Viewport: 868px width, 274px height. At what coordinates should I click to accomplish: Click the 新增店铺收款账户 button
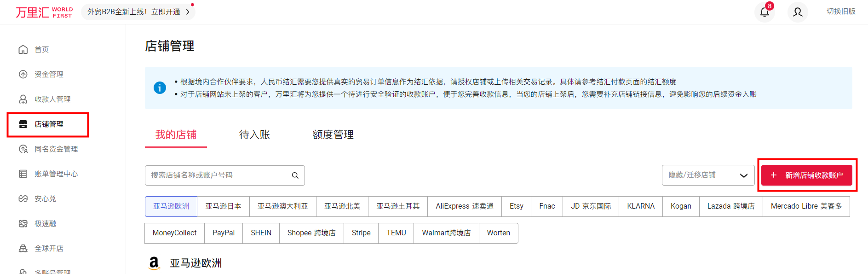pos(806,175)
